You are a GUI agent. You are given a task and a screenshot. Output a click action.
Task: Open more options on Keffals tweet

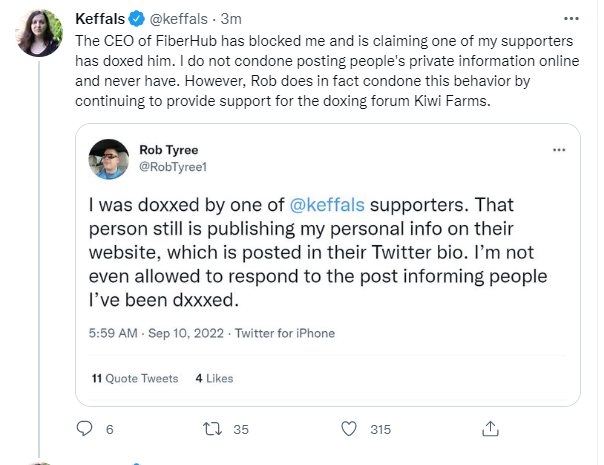coord(570,18)
